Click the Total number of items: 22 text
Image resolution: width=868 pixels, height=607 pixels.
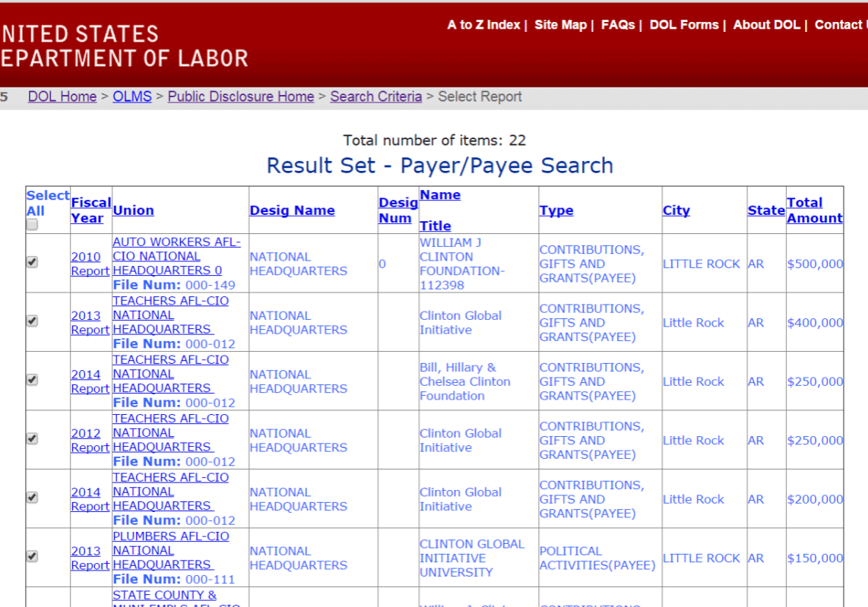click(434, 140)
